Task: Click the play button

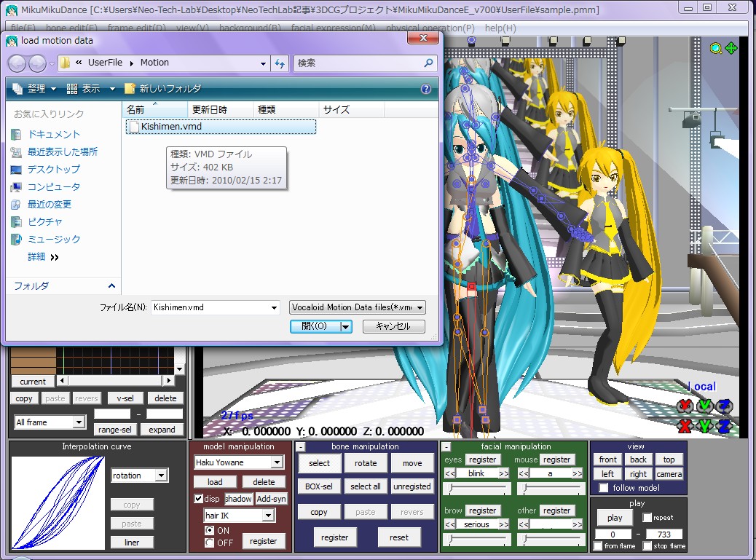Action: [615, 518]
